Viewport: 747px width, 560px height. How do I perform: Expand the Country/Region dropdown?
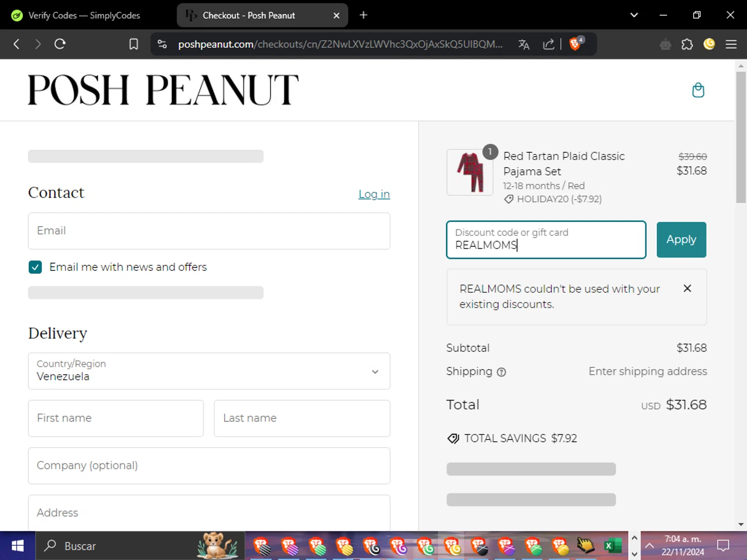tap(209, 371)
